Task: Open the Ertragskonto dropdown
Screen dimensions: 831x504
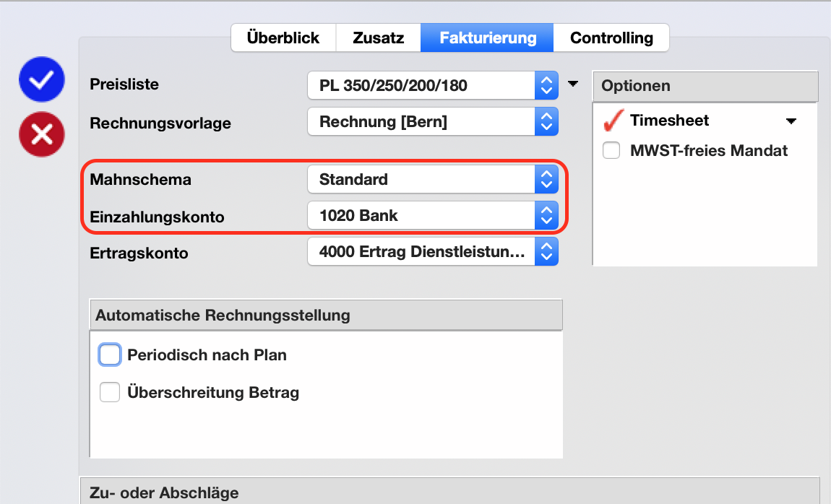Action: point(432,253)
